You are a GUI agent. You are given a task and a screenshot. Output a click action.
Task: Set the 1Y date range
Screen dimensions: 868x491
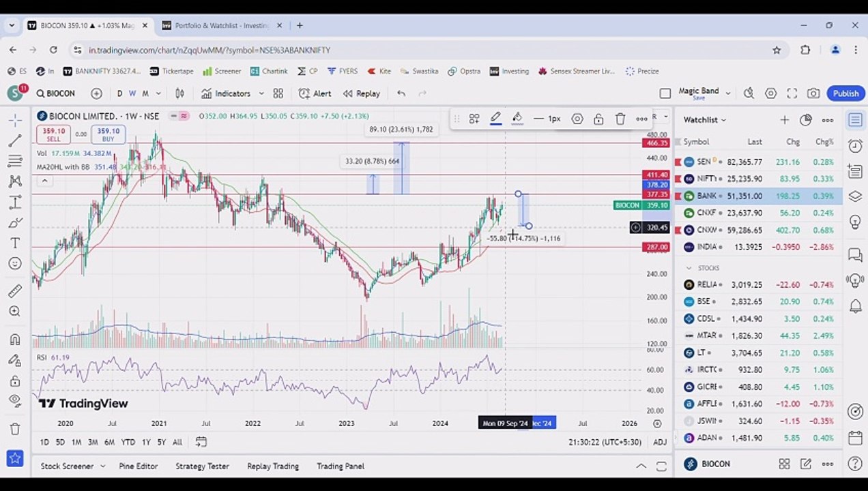click(146, 443)
